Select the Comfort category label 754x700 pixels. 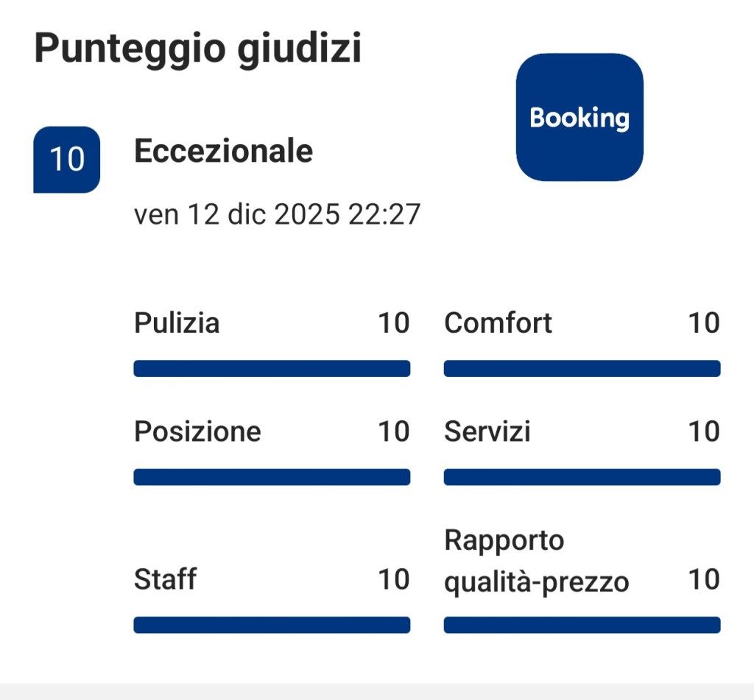[498, 323]
